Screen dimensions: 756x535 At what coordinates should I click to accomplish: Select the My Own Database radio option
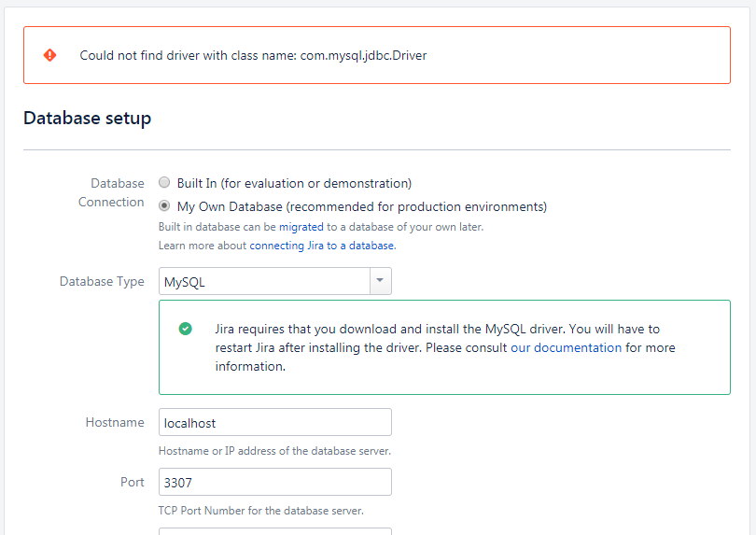point(164,205)
